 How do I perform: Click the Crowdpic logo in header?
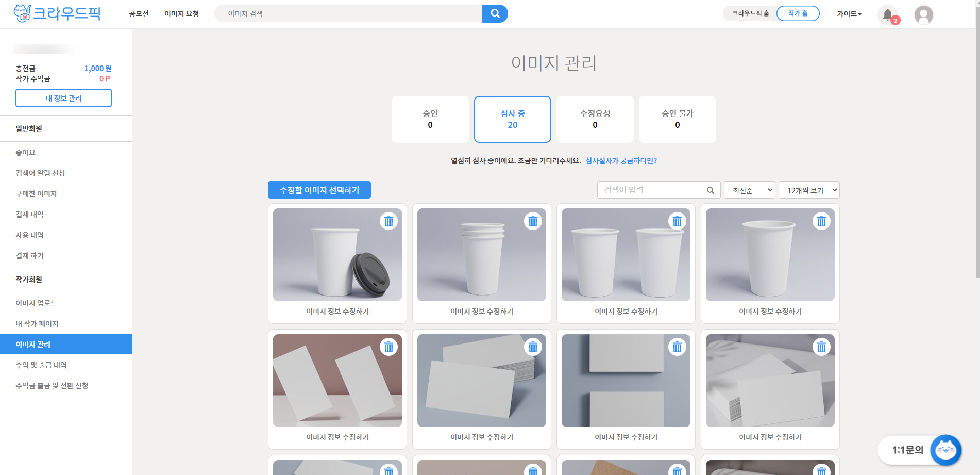tap(57, 13)
